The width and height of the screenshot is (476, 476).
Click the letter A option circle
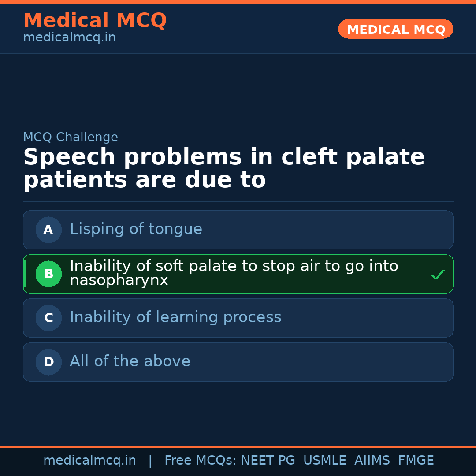pyautogui.click(x=48, y=230)
